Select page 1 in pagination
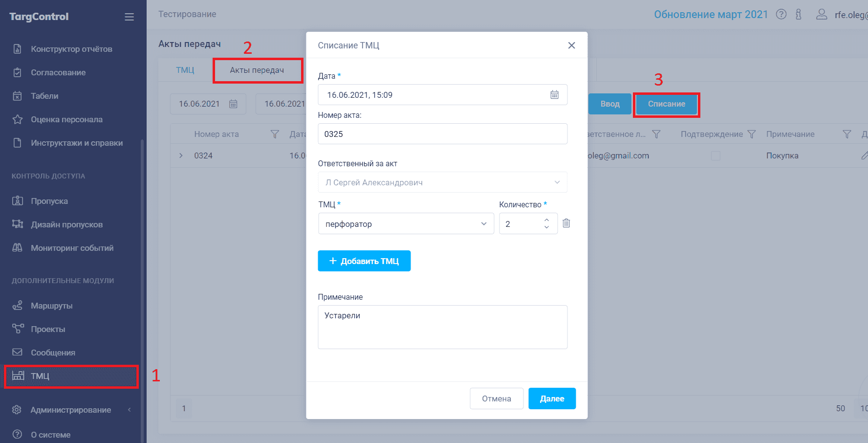The width and height of the screenshot is (868, 443). click(184, 408)
